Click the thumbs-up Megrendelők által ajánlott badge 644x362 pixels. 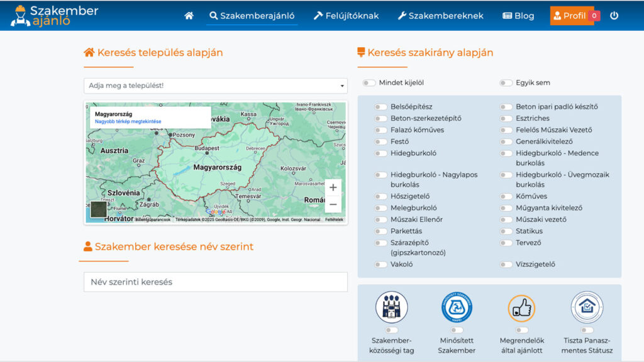(521, 308)
